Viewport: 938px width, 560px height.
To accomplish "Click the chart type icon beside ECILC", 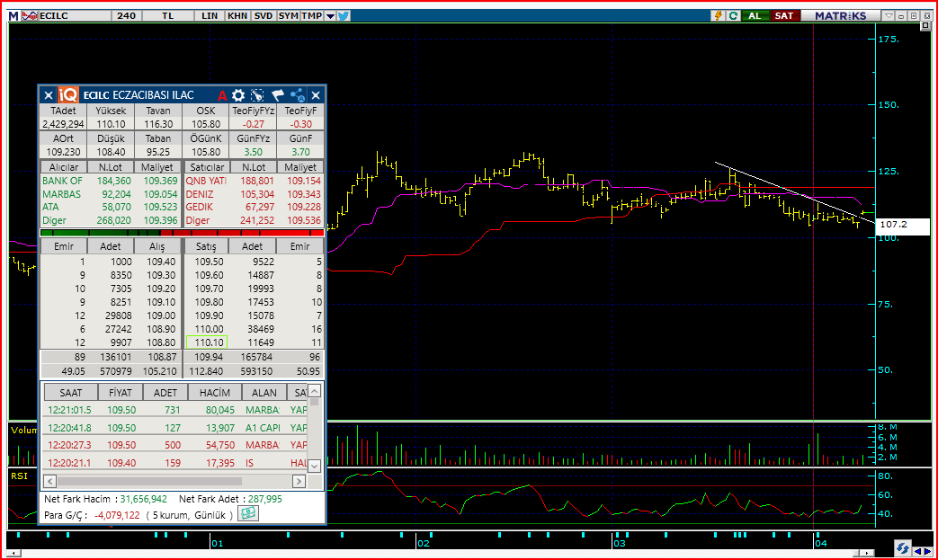I will click(x=30, y=15).
